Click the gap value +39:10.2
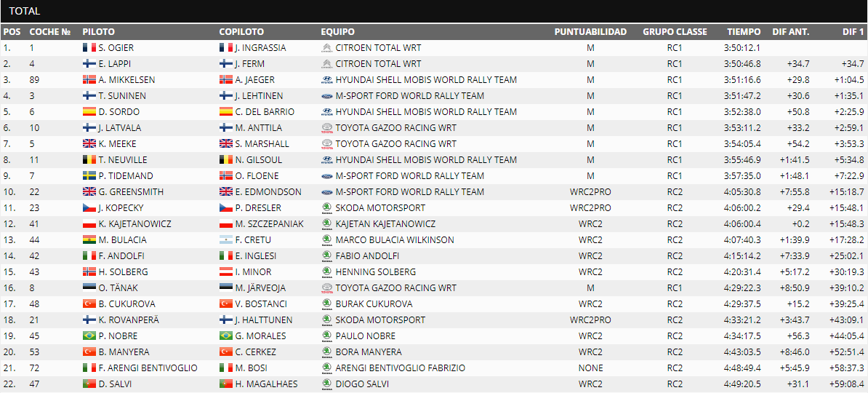 tap(847, 288)
